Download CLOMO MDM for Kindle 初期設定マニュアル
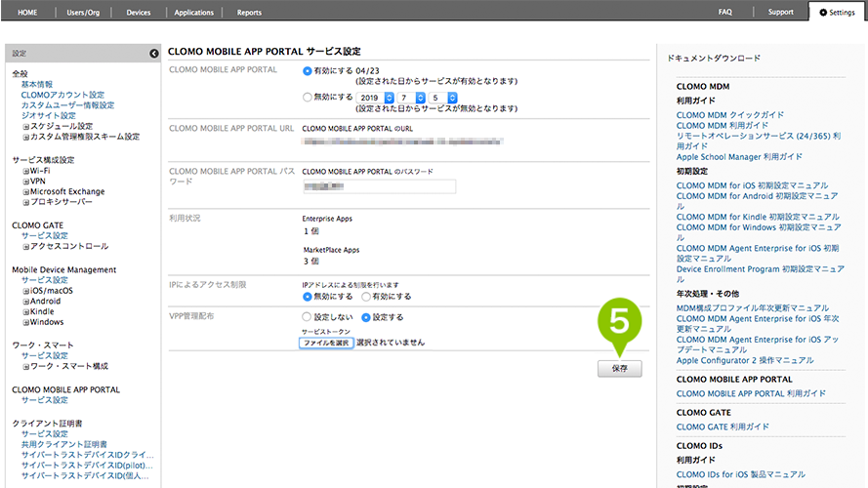The width and height of the screenshot is (868, 488). [758, 217]
